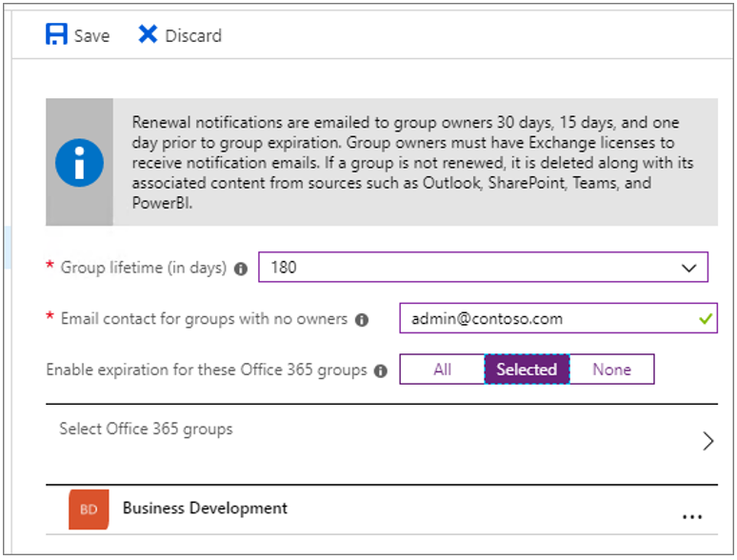Click the Save command label

(91, 36)
